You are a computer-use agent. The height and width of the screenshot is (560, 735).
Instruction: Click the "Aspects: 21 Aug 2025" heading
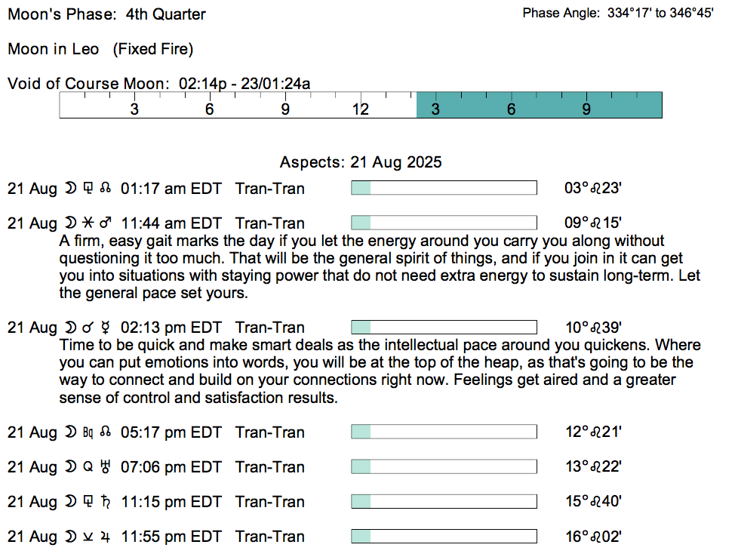coord(361,162)
